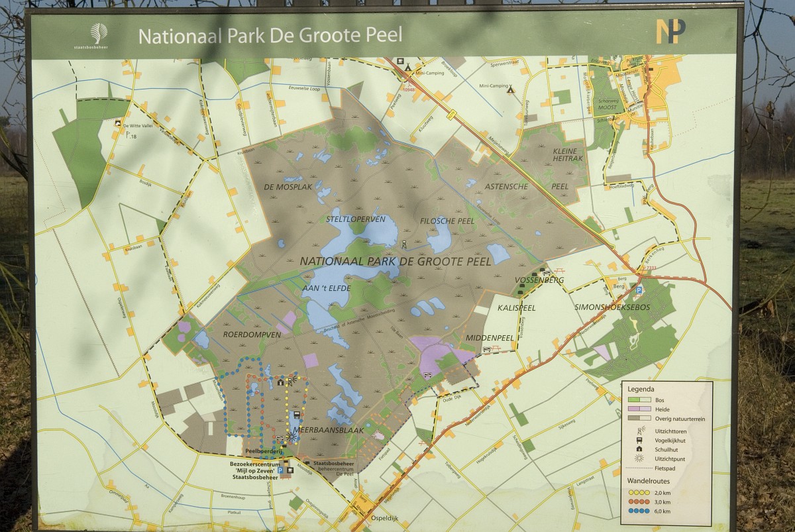Click the parking icon near Simonshoeksebos
The height and width of the screenshot is (532, 795).
coord(639,290)
